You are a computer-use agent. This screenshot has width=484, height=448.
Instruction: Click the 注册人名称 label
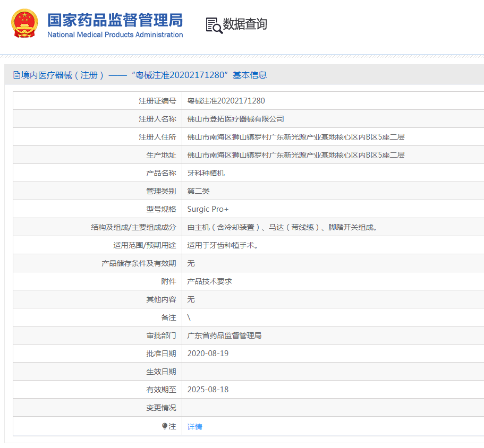157,119
